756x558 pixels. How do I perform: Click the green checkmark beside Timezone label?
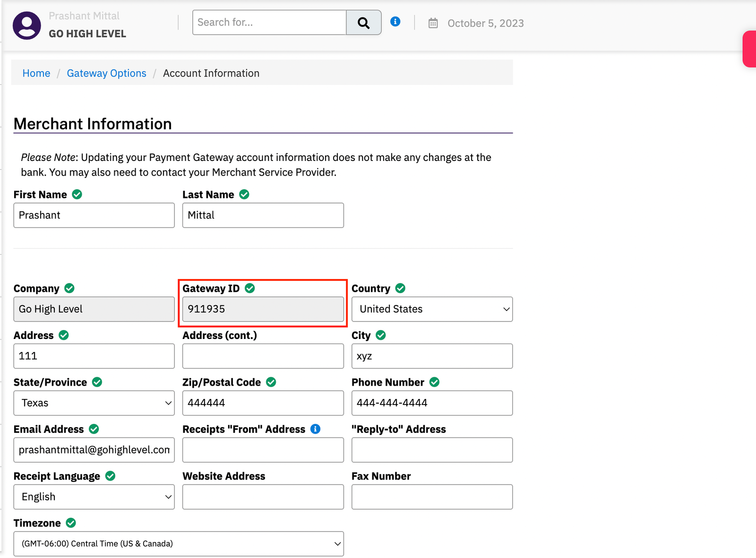click(x=71, y=523)
